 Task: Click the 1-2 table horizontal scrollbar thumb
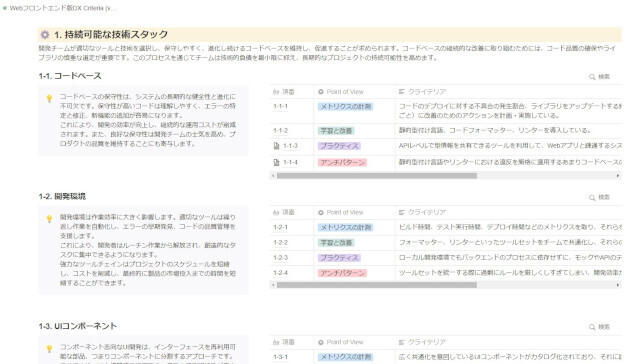[377, 285]
